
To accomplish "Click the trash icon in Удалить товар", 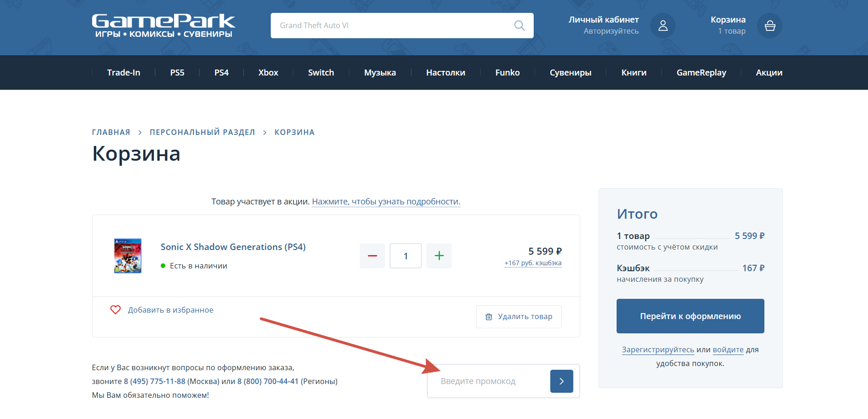I will coord(489,317).
